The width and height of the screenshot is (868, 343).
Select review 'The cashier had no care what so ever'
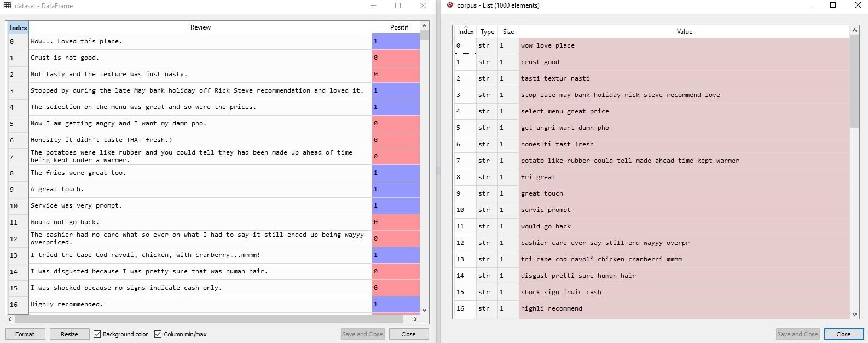pos(200,239)
